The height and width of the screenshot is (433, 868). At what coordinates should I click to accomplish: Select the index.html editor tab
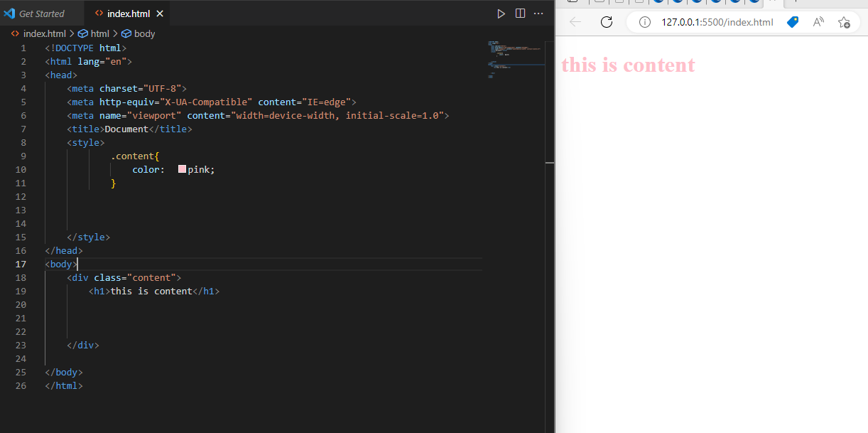point(126,14)
